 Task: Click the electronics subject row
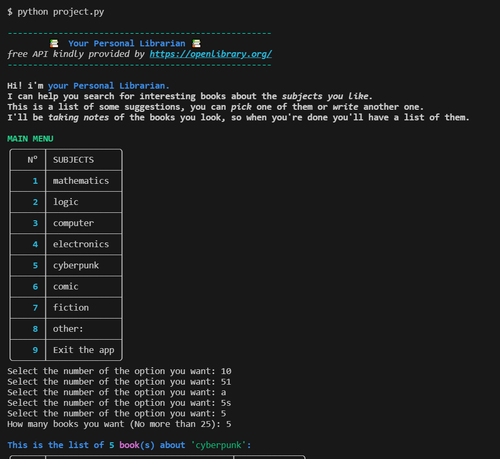coord(66,244)
